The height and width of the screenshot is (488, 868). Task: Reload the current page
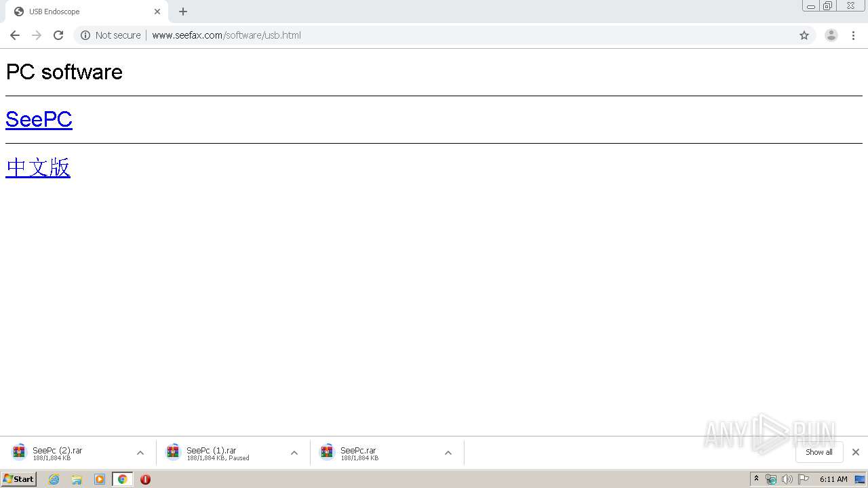point(58,35)
